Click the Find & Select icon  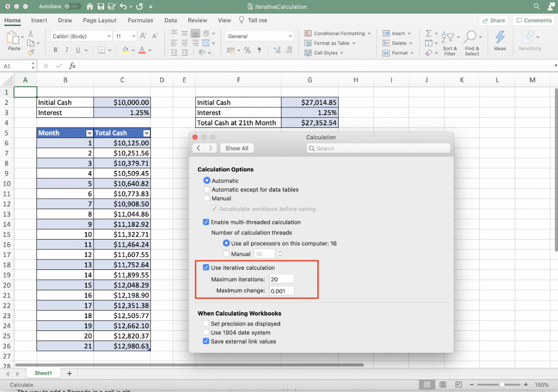pyautogui.click(x=472, y=43)
